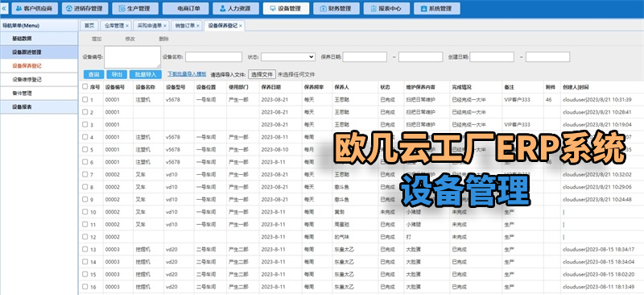Viewport: 644px width, 295px height.
Task: Open the 生产管理 top menu
Action: [135, 8]
